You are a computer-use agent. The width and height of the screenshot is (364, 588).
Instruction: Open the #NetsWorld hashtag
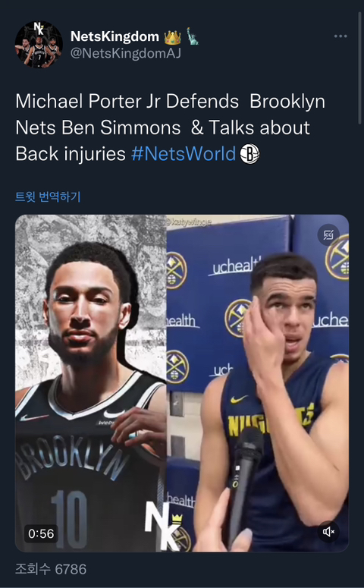(184, 154)
